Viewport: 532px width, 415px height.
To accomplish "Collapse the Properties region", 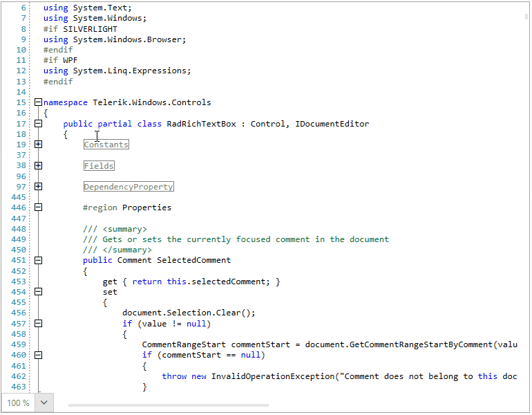I will pyautogui.click(x=38, y=207).
